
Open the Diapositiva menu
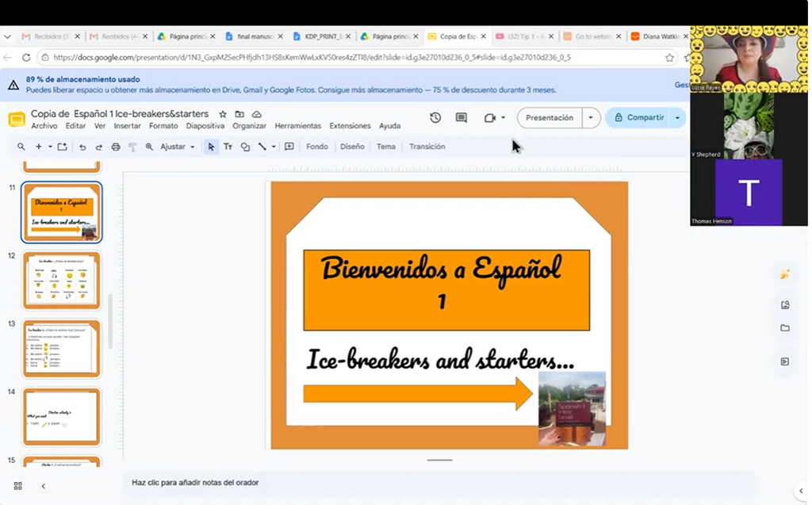(205, 126)
